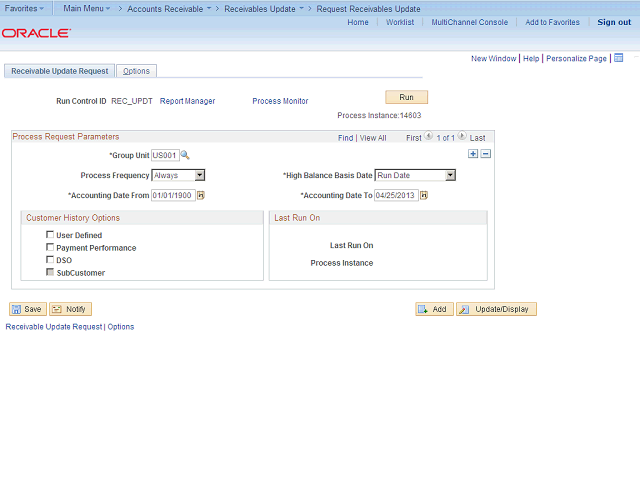Click into the Group Unit field

[165, 155]
